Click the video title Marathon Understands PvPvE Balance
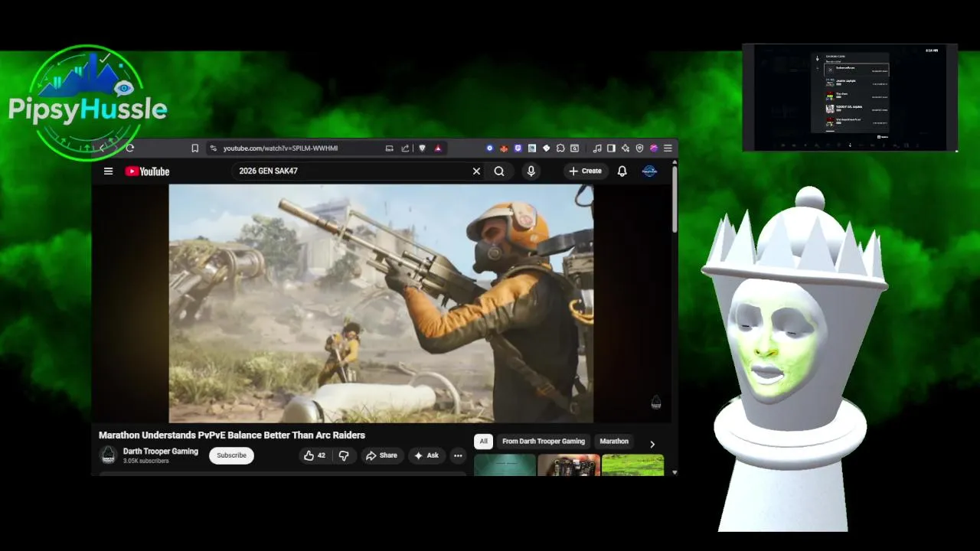 (232, 435)
